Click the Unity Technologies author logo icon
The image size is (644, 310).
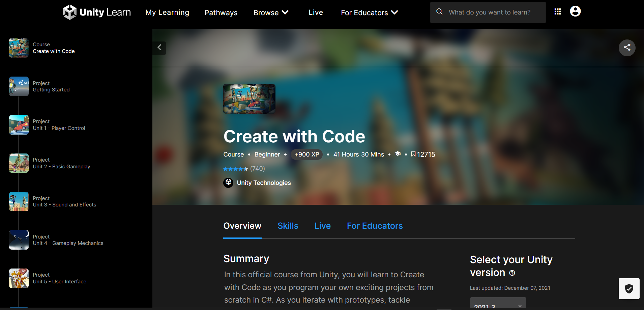[x=228, y=183]
